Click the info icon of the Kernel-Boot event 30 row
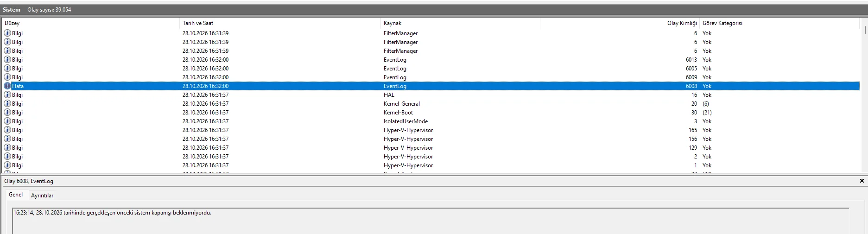 (x=7, y=113)
